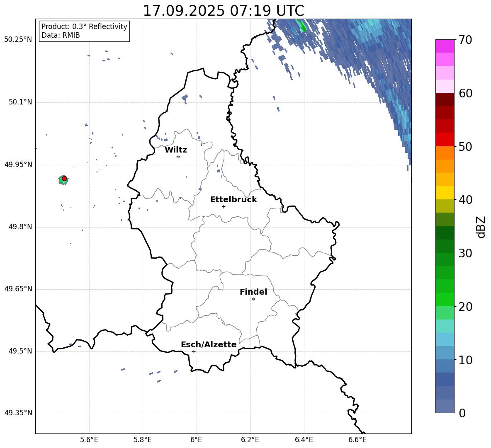Click the plot title 17.09.2025 07:19 UTC
Image resolution: width=491 pixels, height=448 pixels.
[x=223, y=11]
